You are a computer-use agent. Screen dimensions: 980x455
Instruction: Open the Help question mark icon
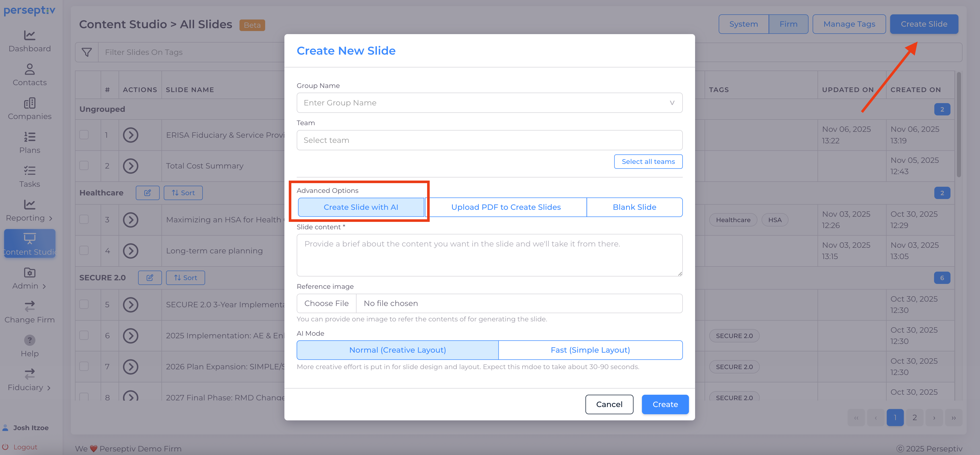coord(29,340)
